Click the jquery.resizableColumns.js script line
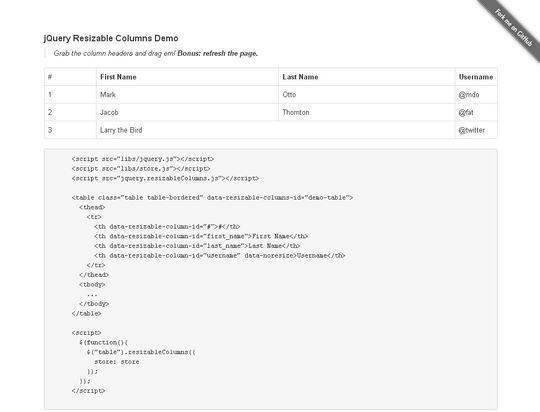The image size is (540, 412). [x=165, y=178]
